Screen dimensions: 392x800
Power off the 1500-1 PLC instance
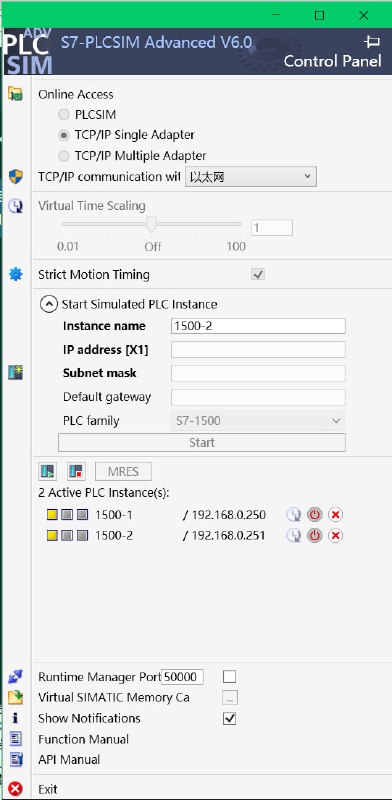[x=315, y=515]
